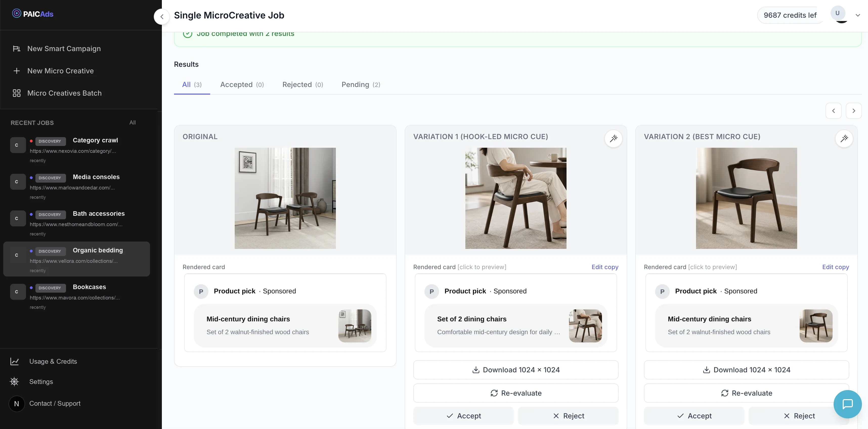
Task: Click the PAICAds logo
Action: [33, 14]
